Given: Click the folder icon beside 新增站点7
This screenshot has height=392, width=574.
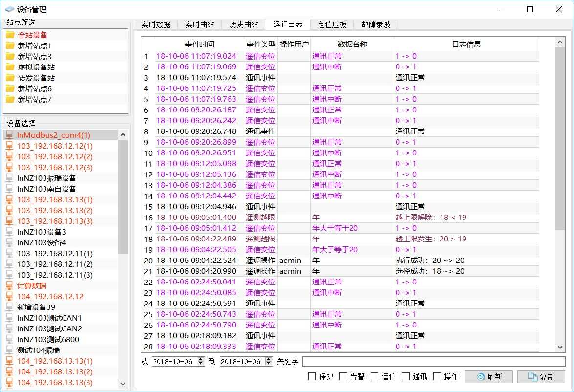Looking at the screenshot, I should (10, 99).
